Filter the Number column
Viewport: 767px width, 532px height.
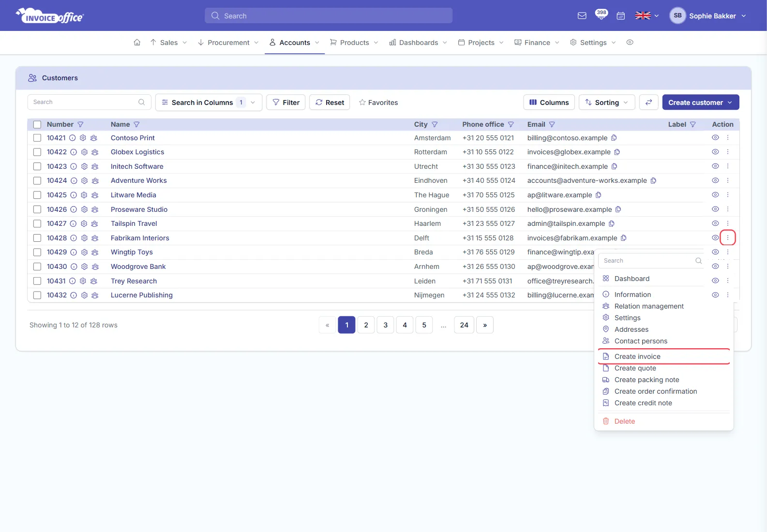[80, 124]
